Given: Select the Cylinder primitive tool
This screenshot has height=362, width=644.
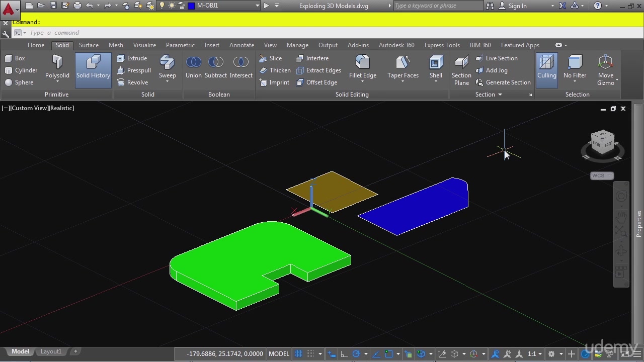Looking at the screenshot, I should tap(21, 70).
